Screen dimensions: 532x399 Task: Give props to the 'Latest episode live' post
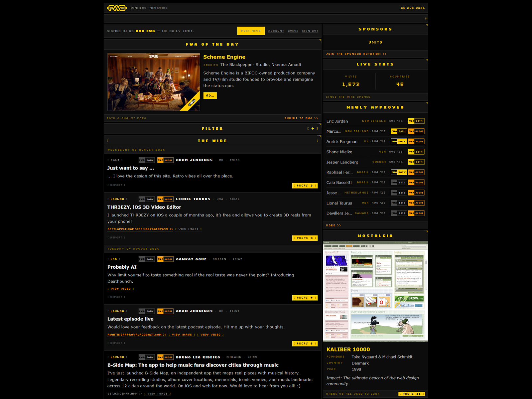(305, 343)
